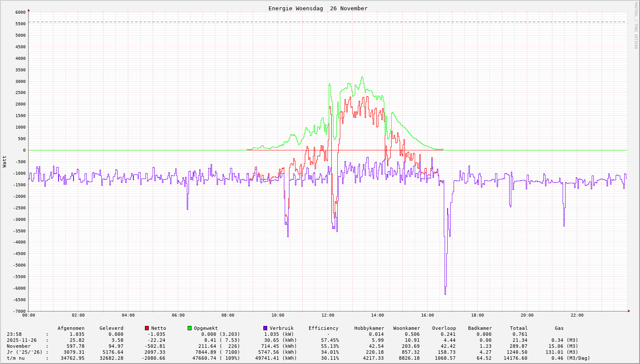Click the purple Verbruik legend swatch
Viewport: 640px width, 364px height.
tap(265, 328)
